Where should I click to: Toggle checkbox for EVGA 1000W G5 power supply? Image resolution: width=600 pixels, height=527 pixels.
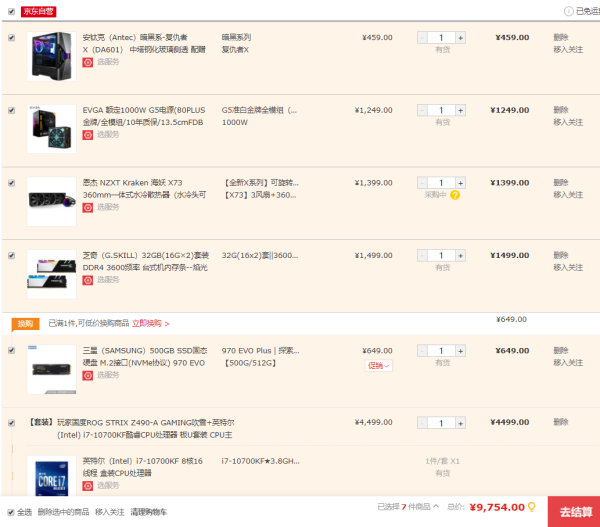point(11,110)
